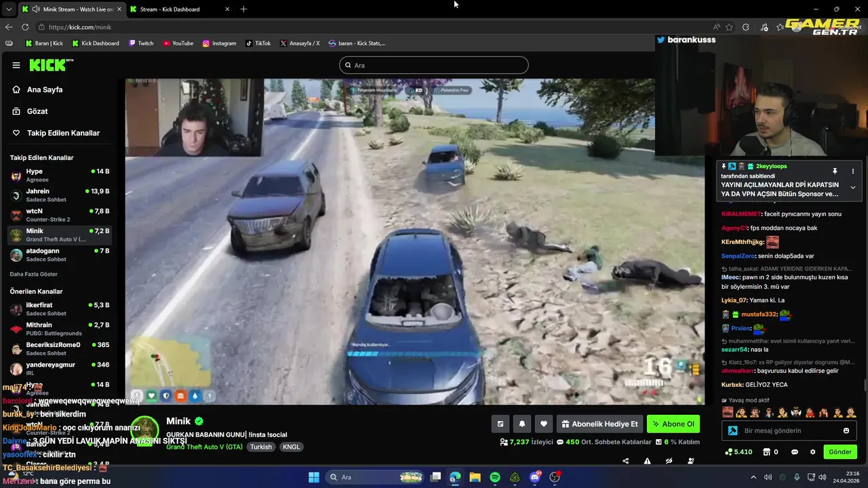868x488 pixels.
Task: Open chat settings gear icon
Action: (x=812, y=452)
